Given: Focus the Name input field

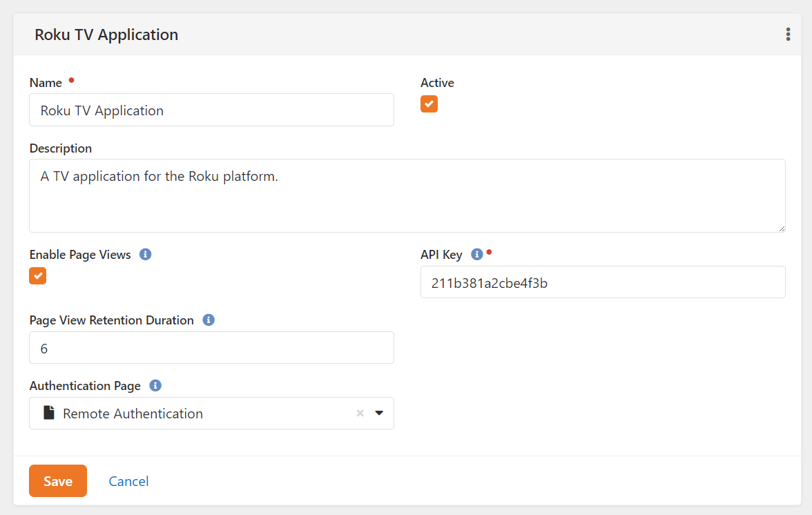Looking at the screenshot, I should click(x=211, y=110).
